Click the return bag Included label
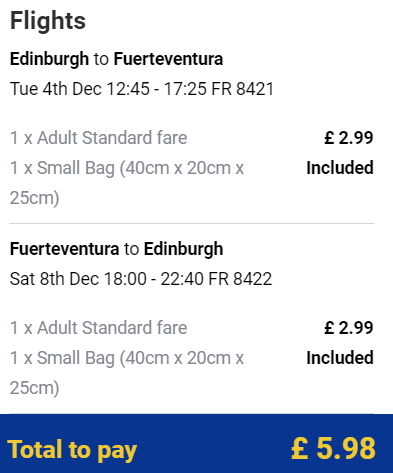 pyautogui.click(x=340, y=358)
